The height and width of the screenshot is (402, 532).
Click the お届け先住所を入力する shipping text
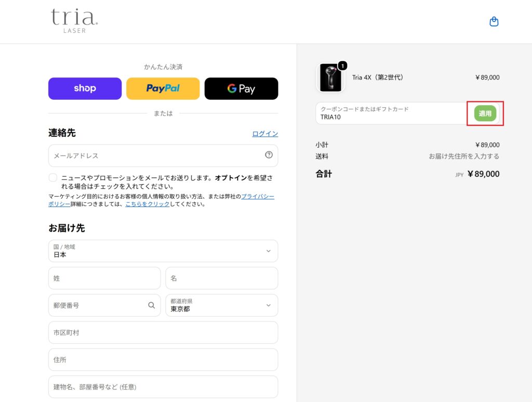tap(464, 156)
